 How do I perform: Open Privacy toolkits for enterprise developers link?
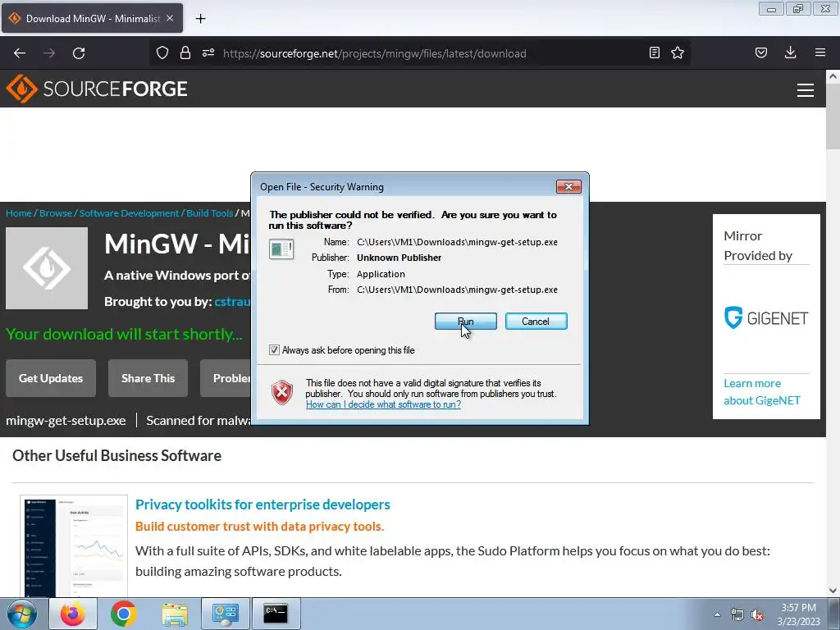(262, 504)
